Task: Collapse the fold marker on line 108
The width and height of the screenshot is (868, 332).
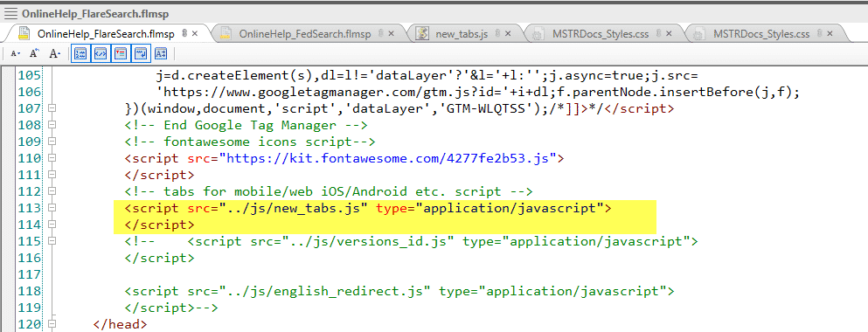Action: click(52, 125)
